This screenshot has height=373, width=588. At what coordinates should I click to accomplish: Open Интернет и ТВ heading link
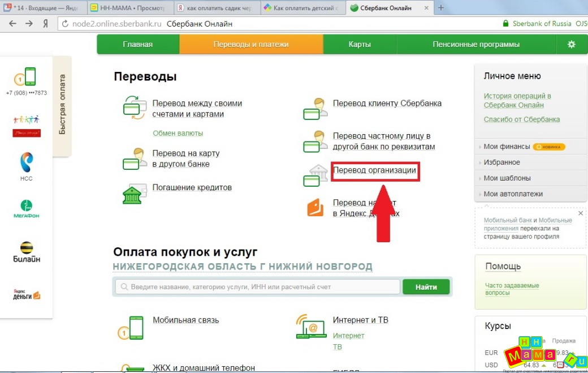click(x=360, y=320)
